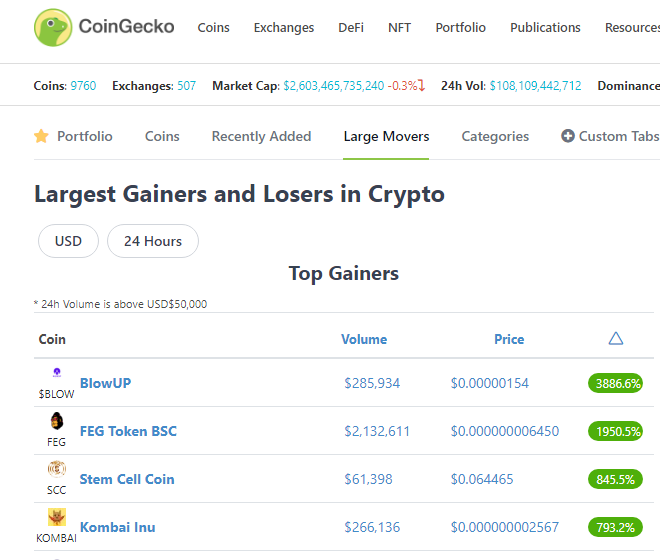Viewport: 660px width, 560px height.
Task: Sort by the Price column header
Action: pos(509,339)
